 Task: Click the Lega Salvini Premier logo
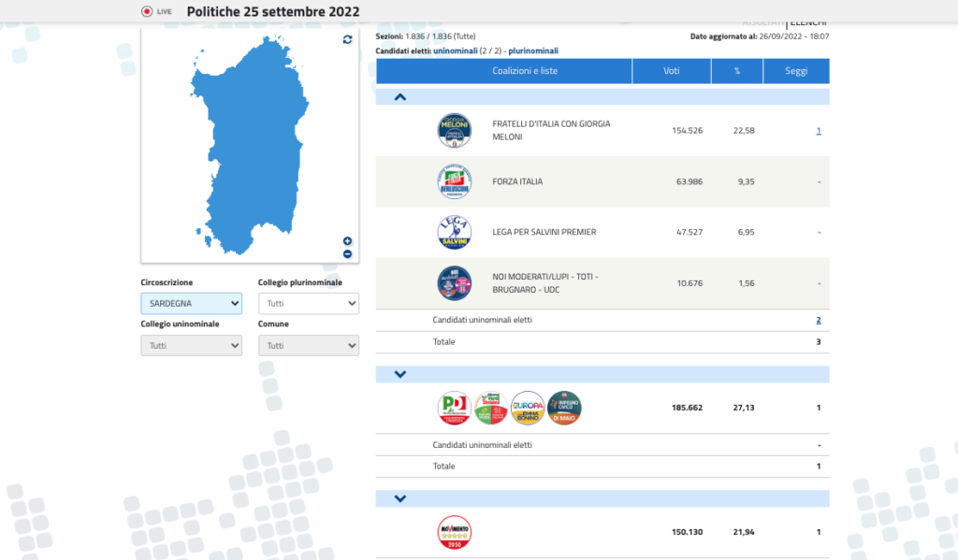click(454, 232)
